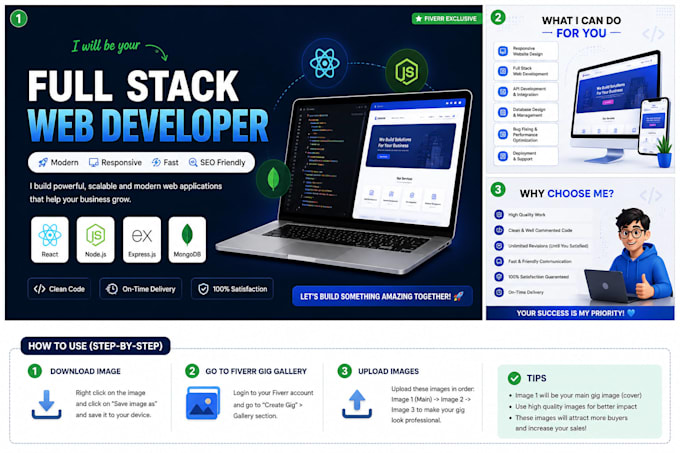
Task: Click the lightning icon beside Fast
Action: pos(156,163)
